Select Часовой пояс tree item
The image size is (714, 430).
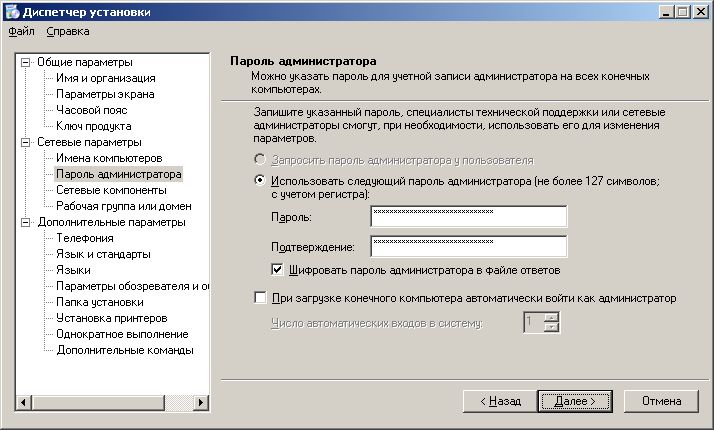tap(93, 110)
